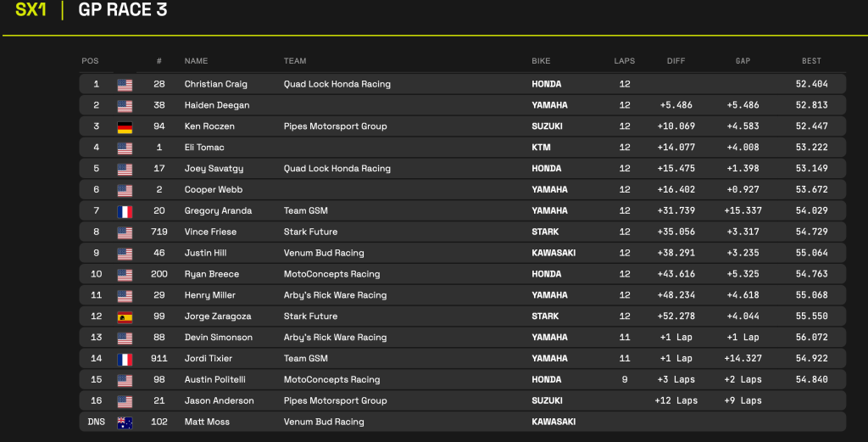Click Christian Craig's best lap 52.404

click(x=811, y=84)
